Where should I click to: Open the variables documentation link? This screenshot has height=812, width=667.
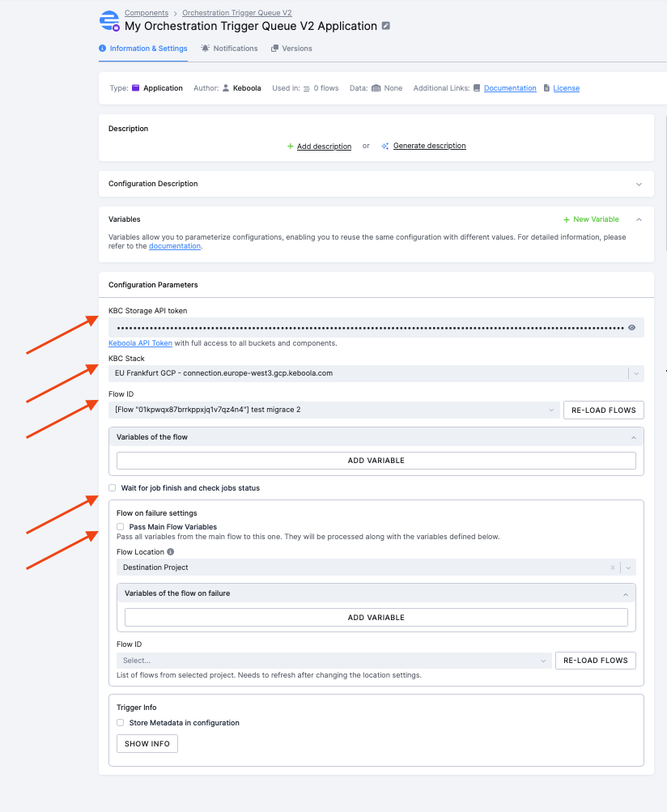(x=175, y=246)
